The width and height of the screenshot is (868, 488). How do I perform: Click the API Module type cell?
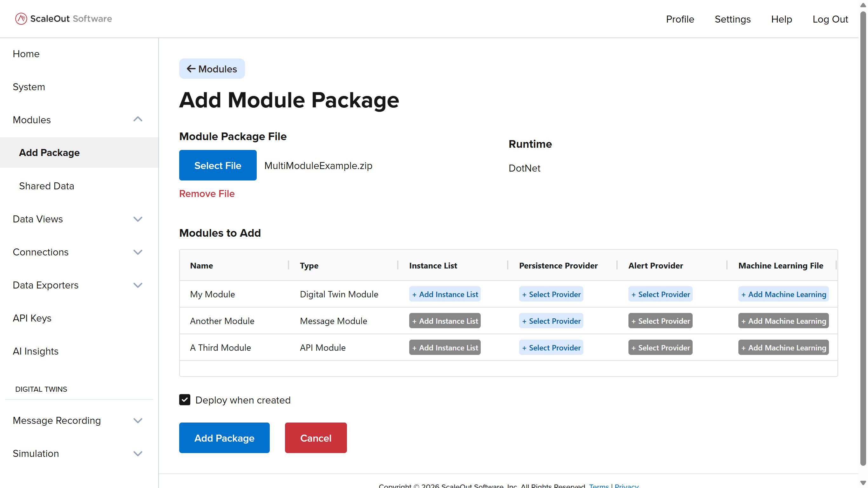point(323,348)
